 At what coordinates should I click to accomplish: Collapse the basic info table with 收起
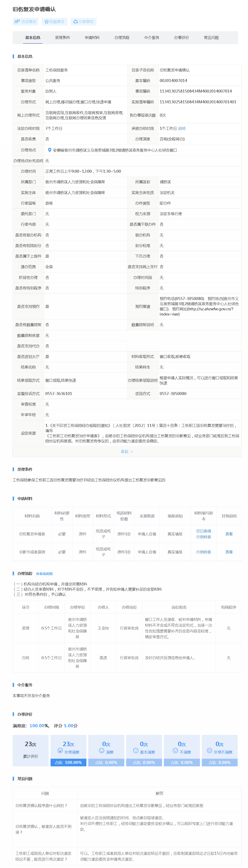[x=127, y=451]
